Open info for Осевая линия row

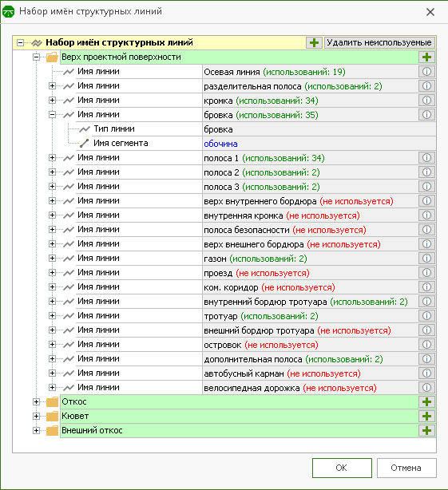click(x=426, y=72)
